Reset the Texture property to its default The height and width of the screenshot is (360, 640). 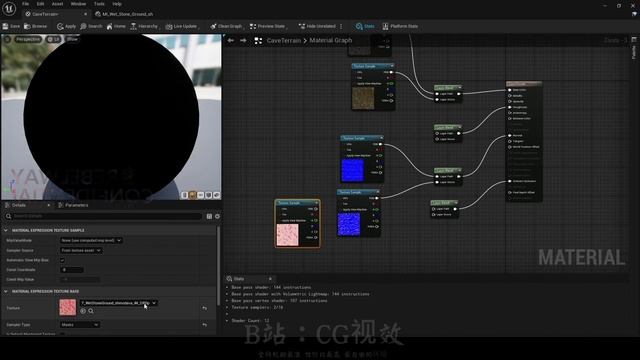tap(204, 308)
